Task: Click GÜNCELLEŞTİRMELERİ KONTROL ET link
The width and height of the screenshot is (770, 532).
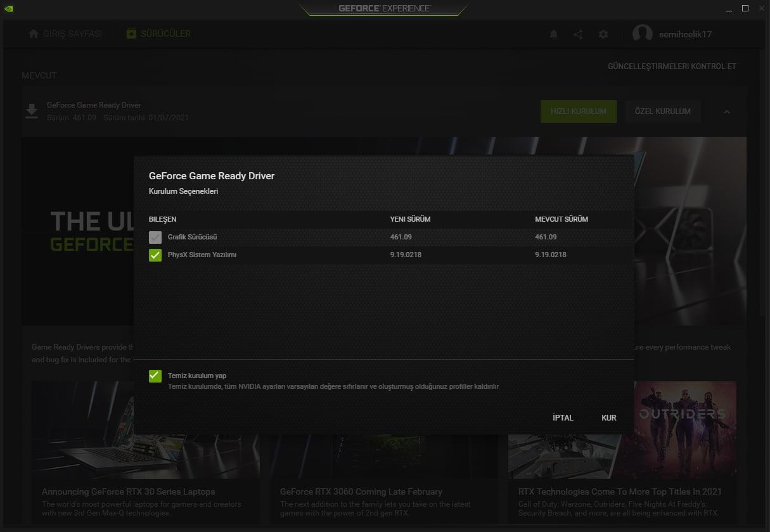Action: [x=672, y=66]
